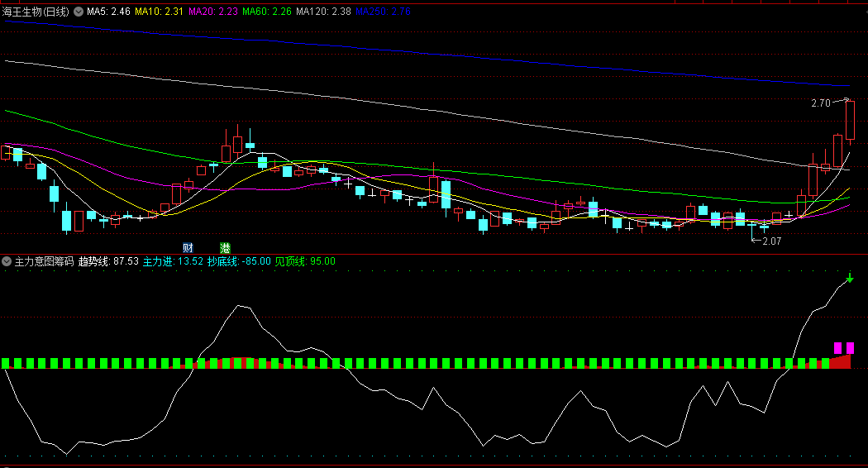Click the 财 marker icon
Image resolution: width=868 pixels, height=468 pixels.
point(188,247)
